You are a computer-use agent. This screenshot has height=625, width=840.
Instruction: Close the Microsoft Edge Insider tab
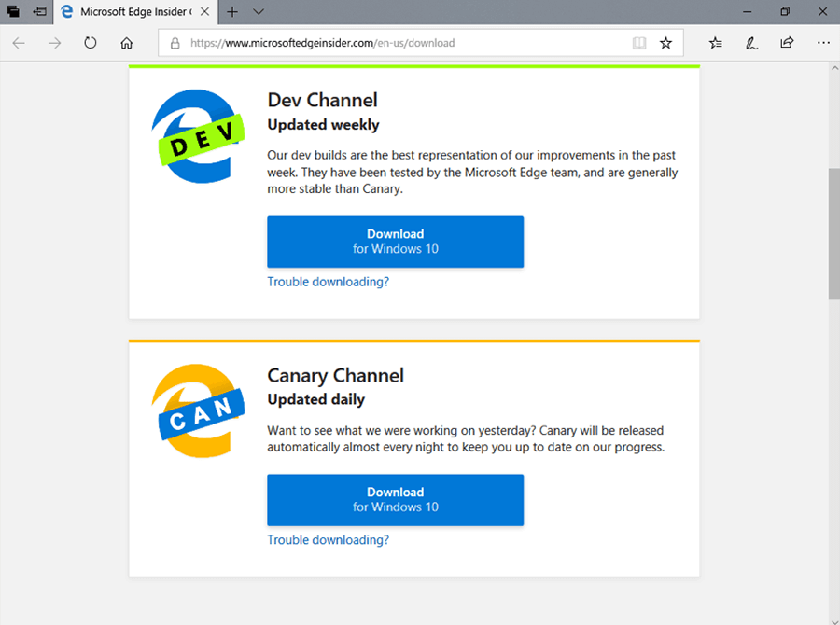[204, 12]
